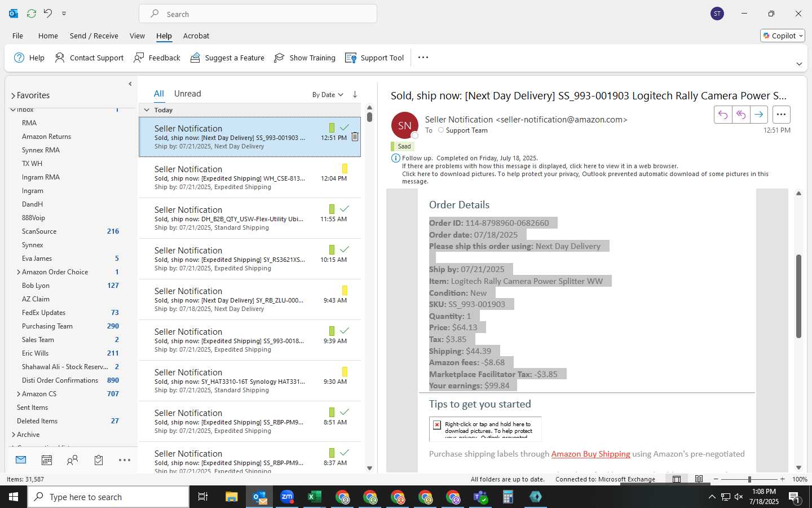Click the reading pane vertical scrollbar thumb

(798, 296)
